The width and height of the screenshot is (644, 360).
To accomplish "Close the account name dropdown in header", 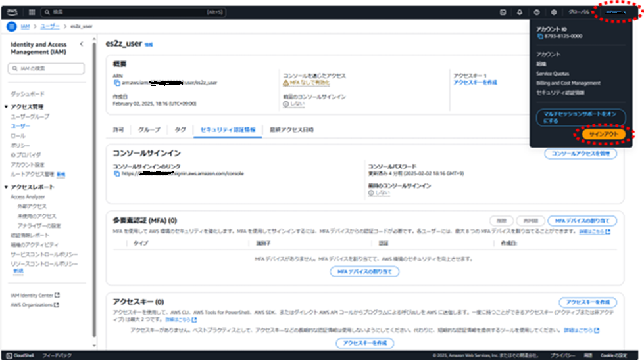I will [616, 12].
